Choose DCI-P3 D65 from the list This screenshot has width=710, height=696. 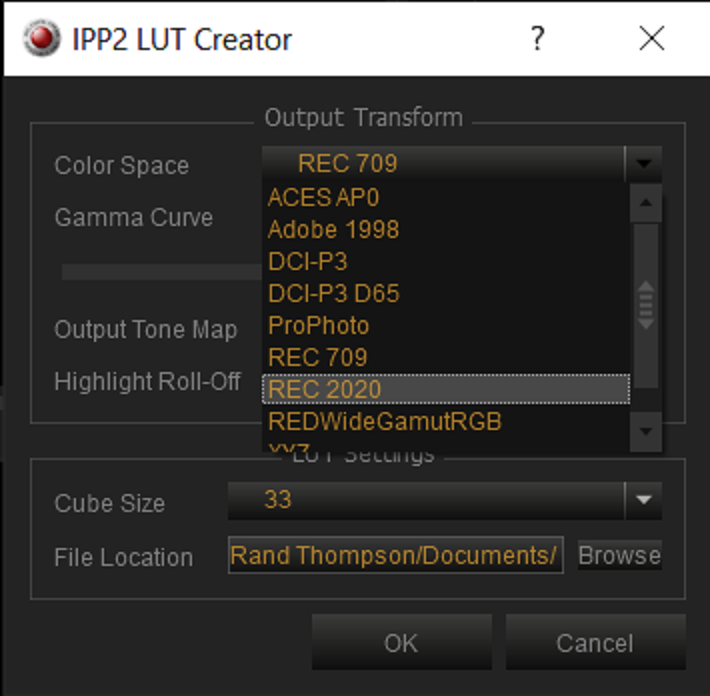coord(446,293)
